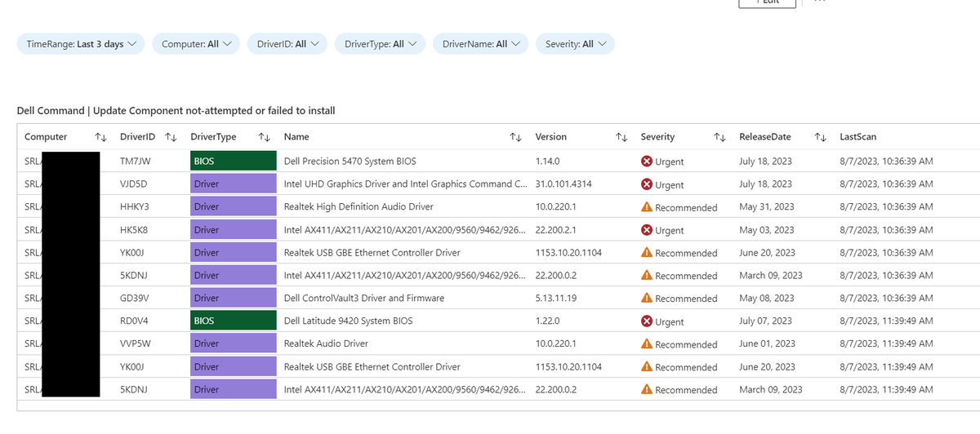
Task: Click release date June 01, 2023
Action: coord(767,344)
